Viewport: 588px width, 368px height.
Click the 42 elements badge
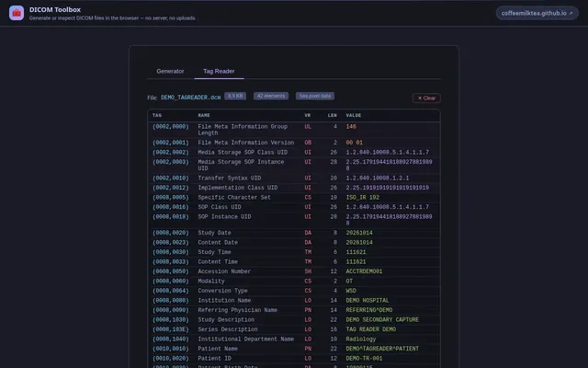coord(271,96)
